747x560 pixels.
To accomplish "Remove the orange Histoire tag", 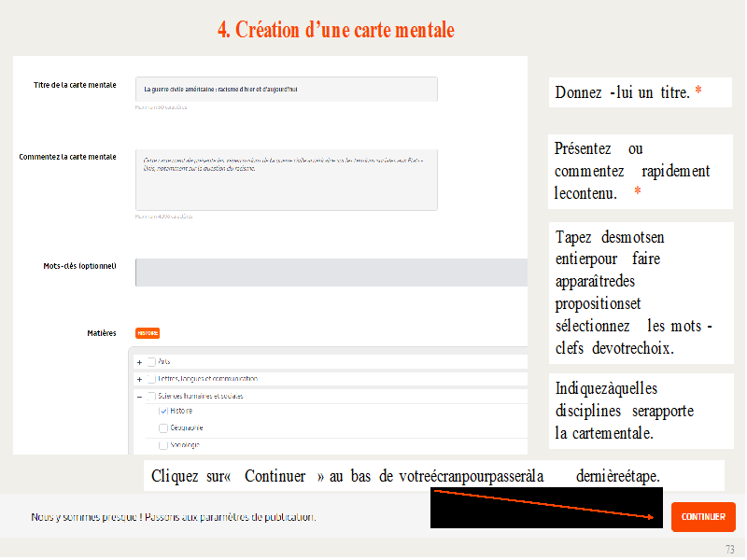I will click(148, 333).
